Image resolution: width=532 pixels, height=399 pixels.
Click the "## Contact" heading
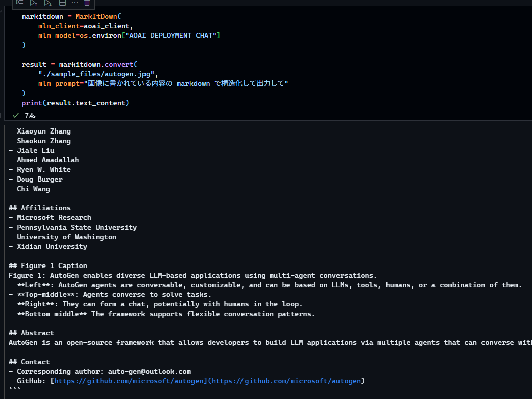pyautogui.click(x=29, y=362)
